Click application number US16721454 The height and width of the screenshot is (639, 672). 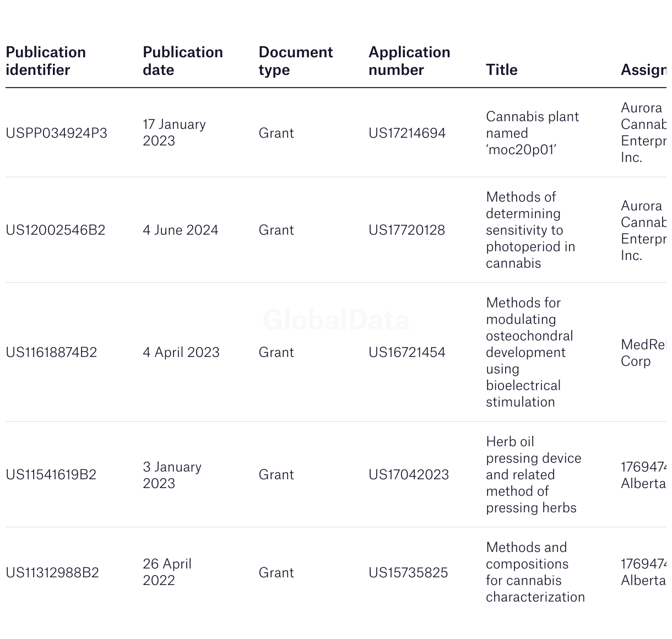(x=407, y=353)
